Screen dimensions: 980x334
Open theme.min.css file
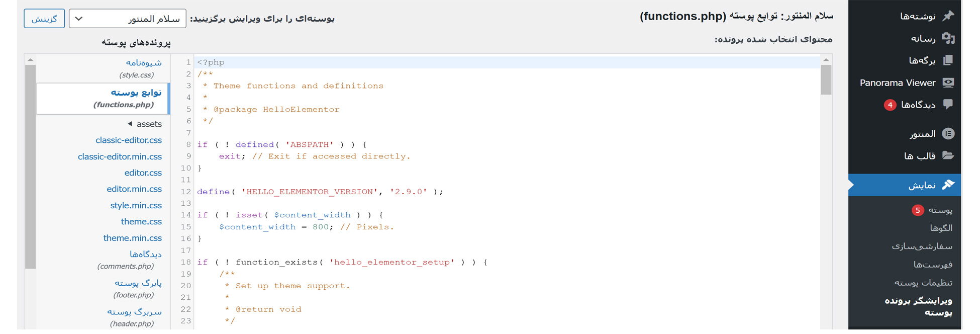pyautogui.click(x=133, y=238)
